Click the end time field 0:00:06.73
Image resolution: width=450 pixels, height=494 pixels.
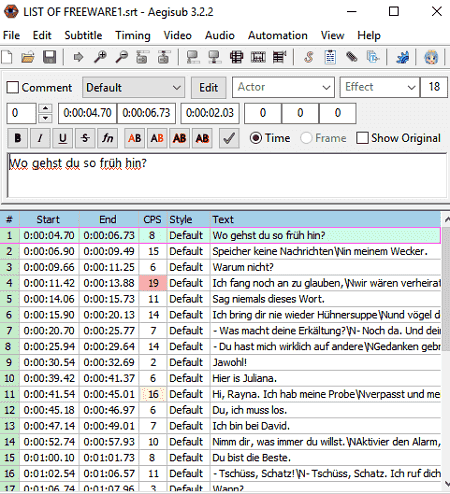pos(146,113)
